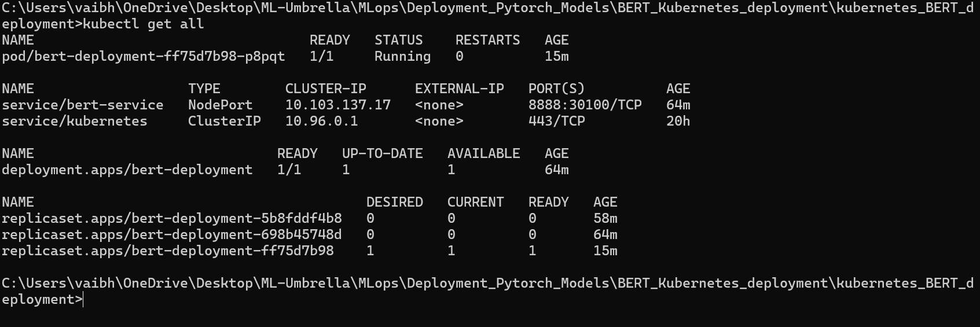Click the TYPE column header
The width and height of the screenshot is (980, 327).
(204, 89)
